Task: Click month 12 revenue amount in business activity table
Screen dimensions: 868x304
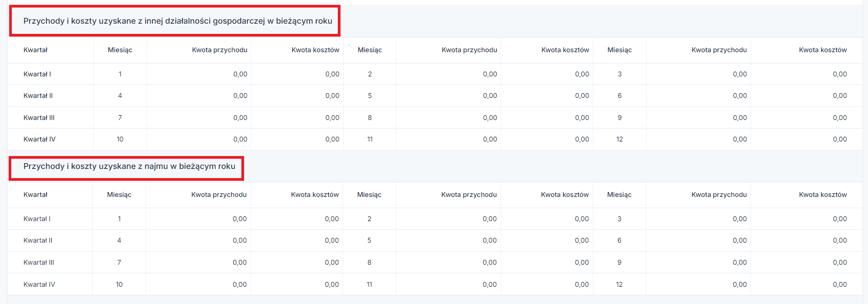Action: click(740, 139)
